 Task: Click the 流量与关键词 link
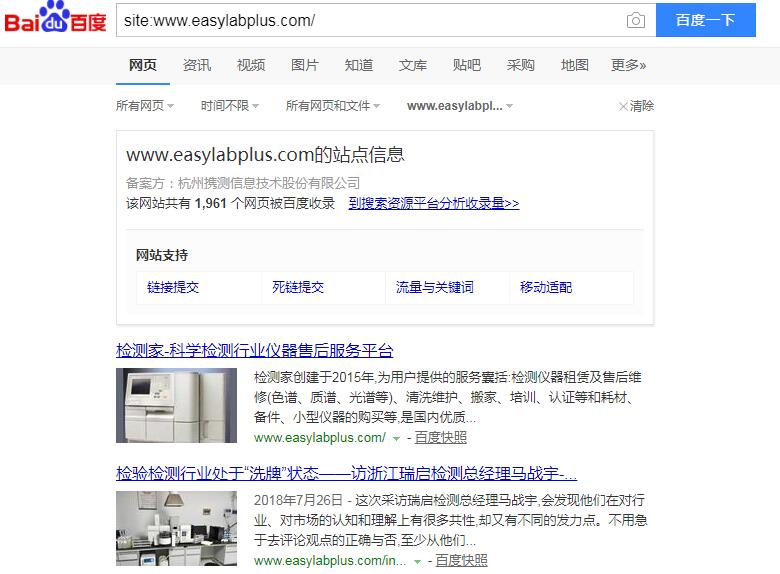click(435, 287)
